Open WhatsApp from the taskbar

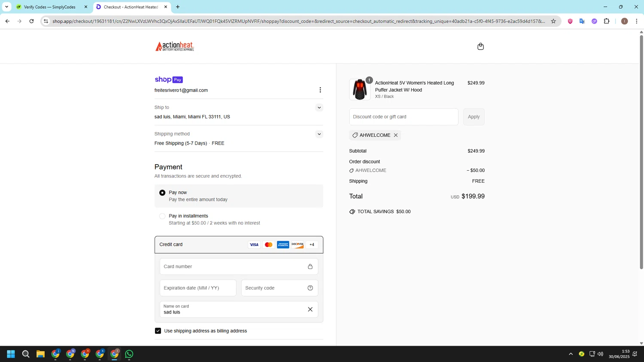click(129, 354)
